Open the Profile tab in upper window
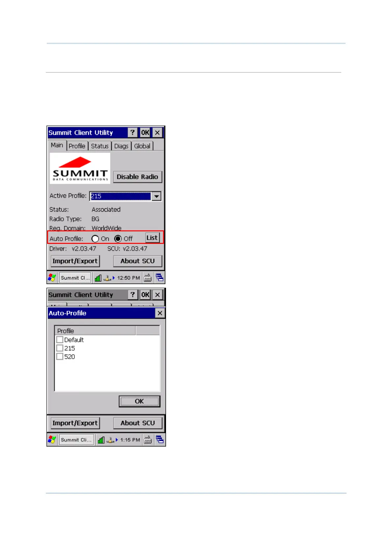This screenshot has width=392, height=555. click(77, 146)
